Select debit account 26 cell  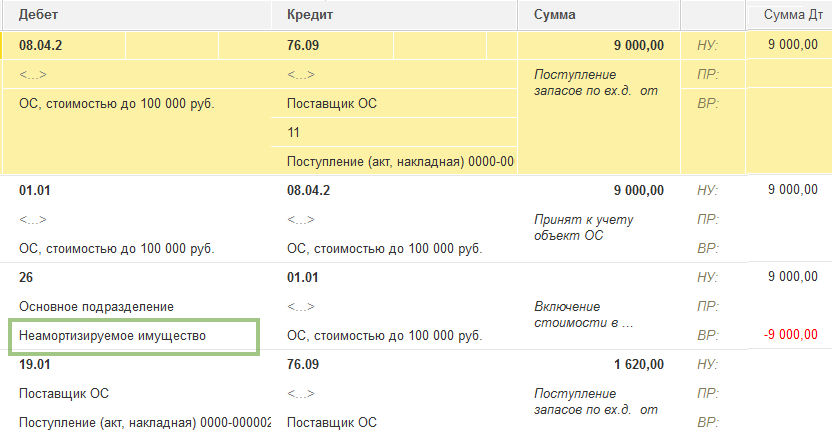[27, 277]
